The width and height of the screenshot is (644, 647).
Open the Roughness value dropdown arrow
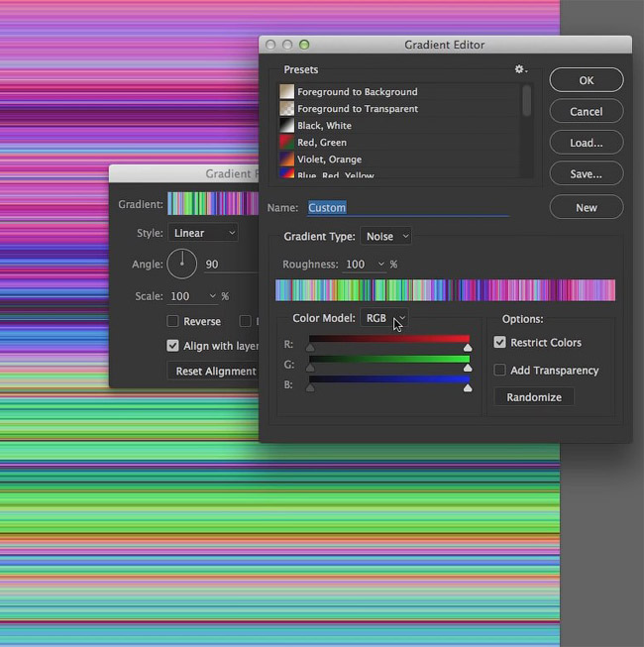pyautogui.click(x=380, y=264)
